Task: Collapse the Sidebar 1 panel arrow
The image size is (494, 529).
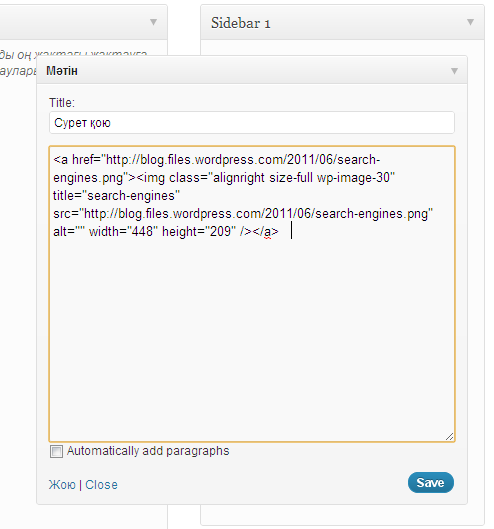Action: click(x=470, y=22)
